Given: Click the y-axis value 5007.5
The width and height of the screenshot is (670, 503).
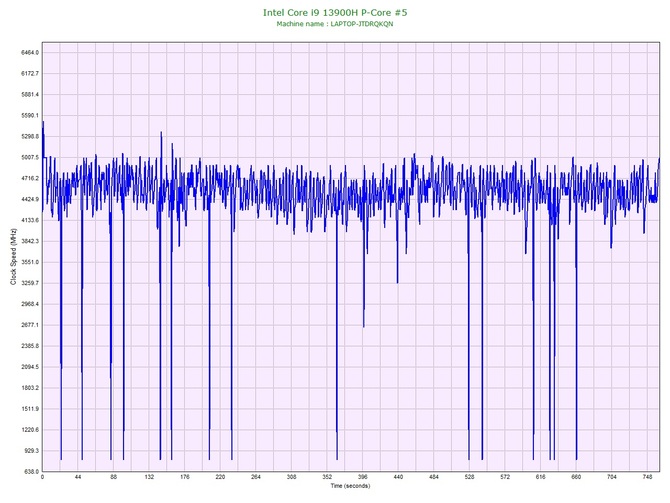Looking at the screenshot, I should (x=30, y=157).
